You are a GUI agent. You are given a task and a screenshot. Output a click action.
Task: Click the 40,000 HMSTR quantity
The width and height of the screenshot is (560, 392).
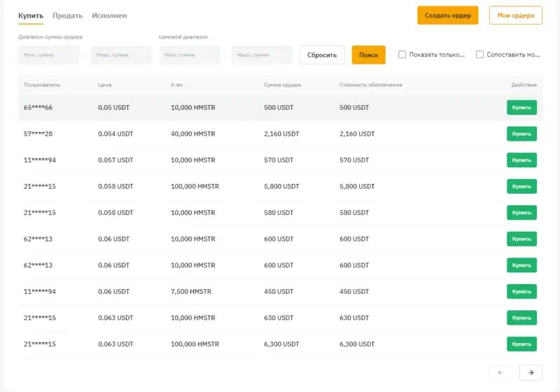pyautogui.click(x=193, y=134)
